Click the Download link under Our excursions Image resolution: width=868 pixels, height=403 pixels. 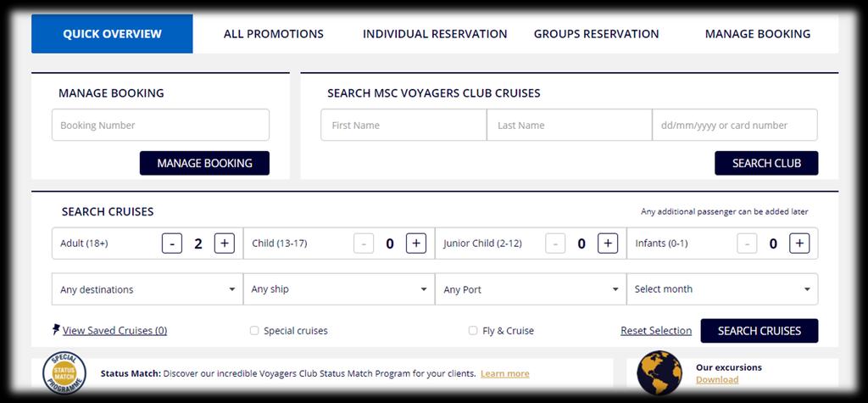tap(717, 380)
